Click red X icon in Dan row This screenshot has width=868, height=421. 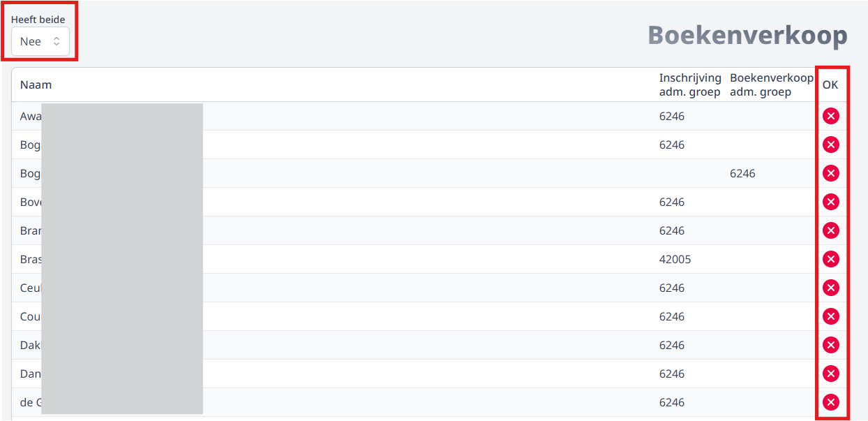pos(830,374)
